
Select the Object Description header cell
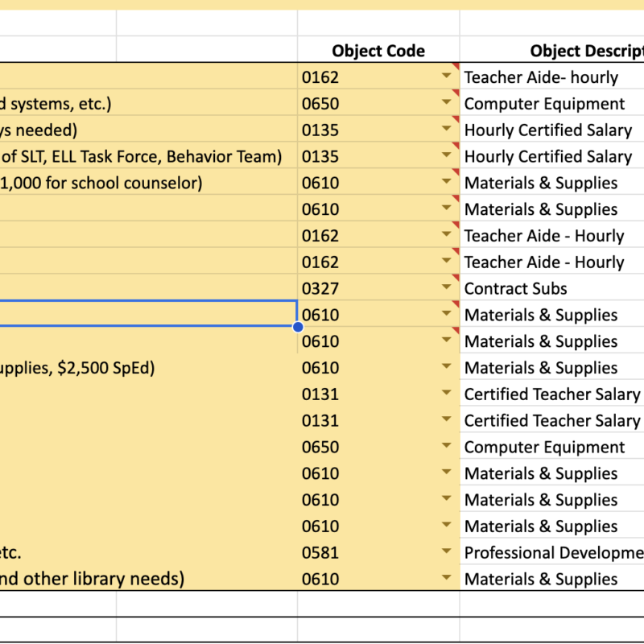(552, 49)
